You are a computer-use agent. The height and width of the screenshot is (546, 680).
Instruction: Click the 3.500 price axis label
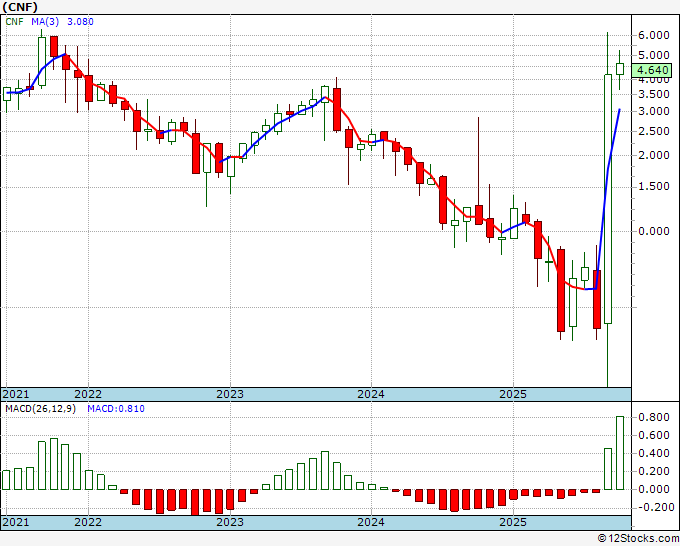coord(654,95)
